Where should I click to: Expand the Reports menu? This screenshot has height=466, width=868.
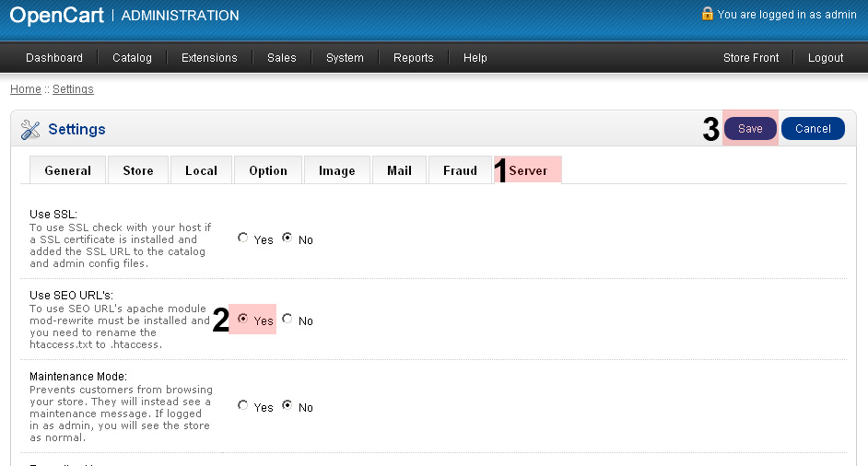(413, 58)
